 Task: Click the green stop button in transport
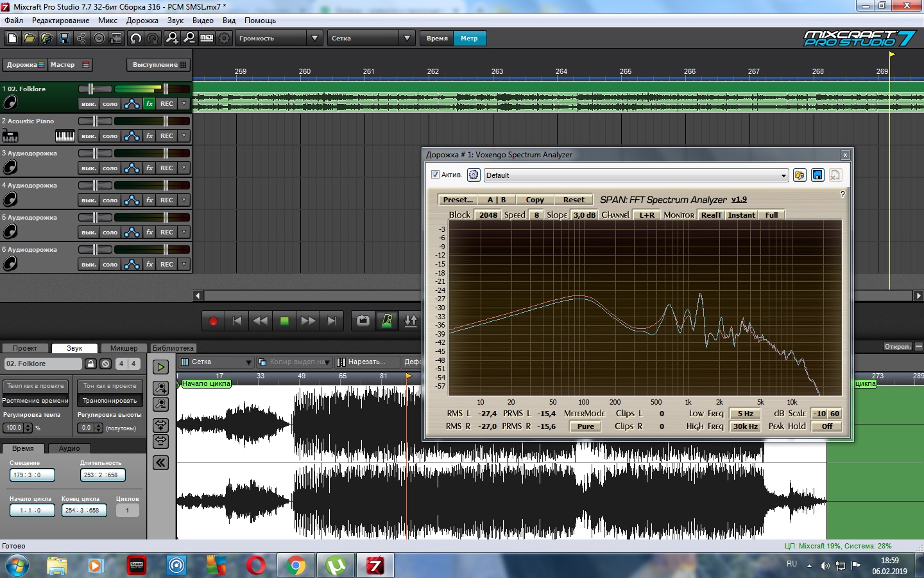click(x=284, y=321)
